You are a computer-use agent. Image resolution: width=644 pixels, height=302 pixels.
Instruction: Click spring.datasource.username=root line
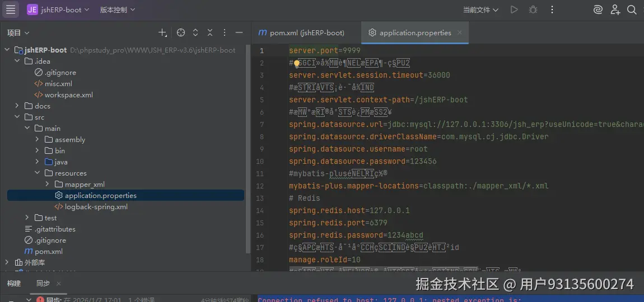(358, 149)
